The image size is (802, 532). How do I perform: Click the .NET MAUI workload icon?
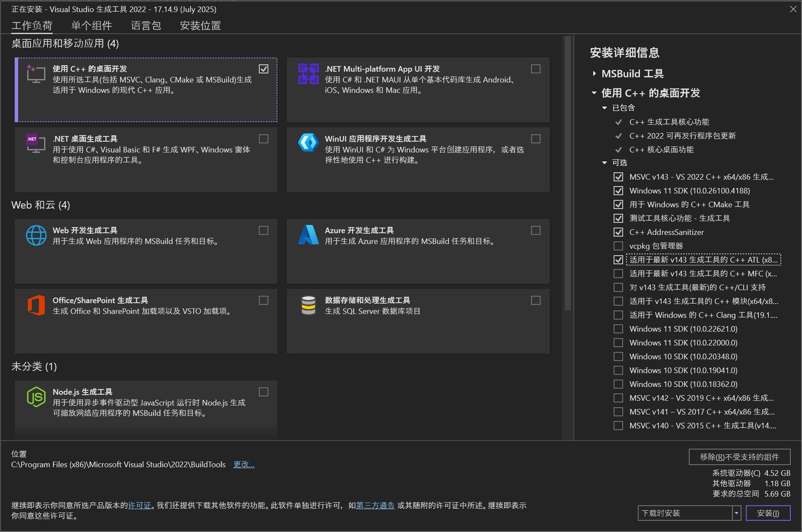309,74
